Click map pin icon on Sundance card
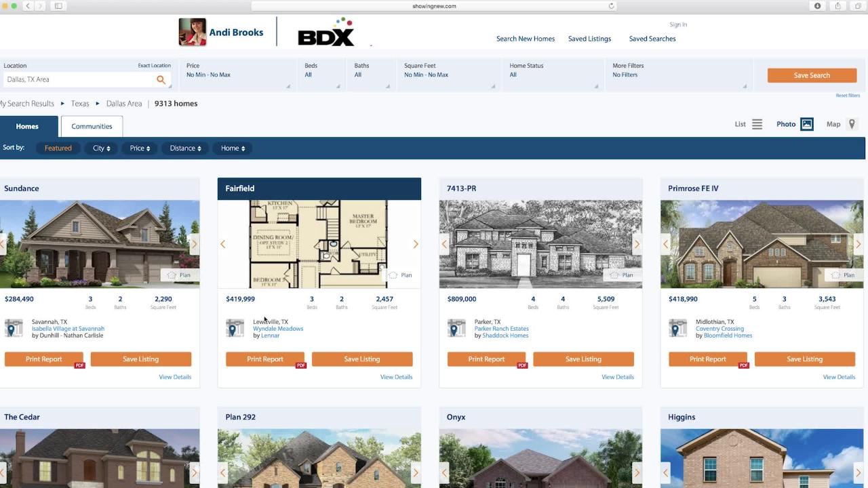This screenshot has height=488, width=868. (14, 328)
